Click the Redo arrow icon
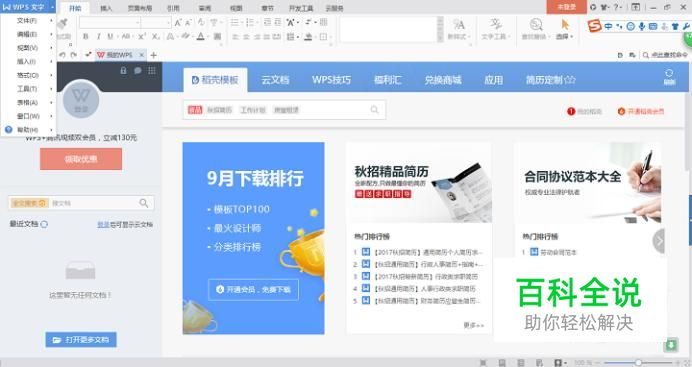This screenshot has width=692, height=367. click(x=74, y=55)
